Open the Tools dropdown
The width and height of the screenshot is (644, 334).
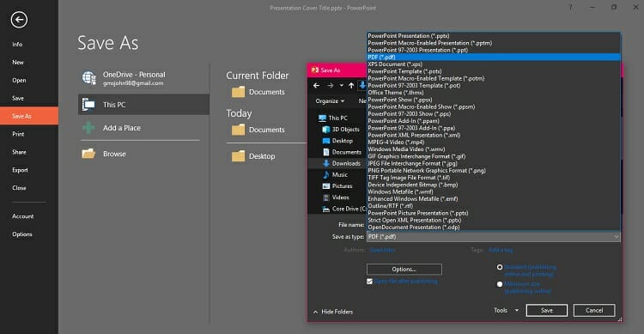pos(506,311)
